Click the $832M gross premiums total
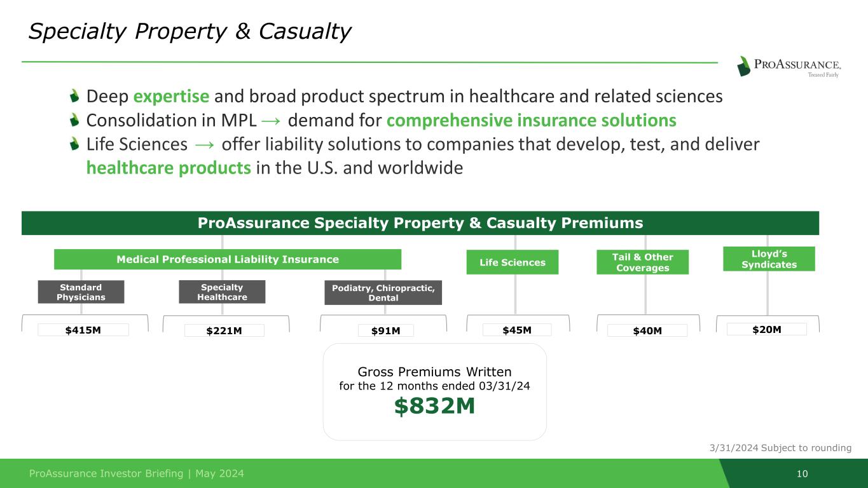This screenshot has height=488, width=868. click(434, 405)
